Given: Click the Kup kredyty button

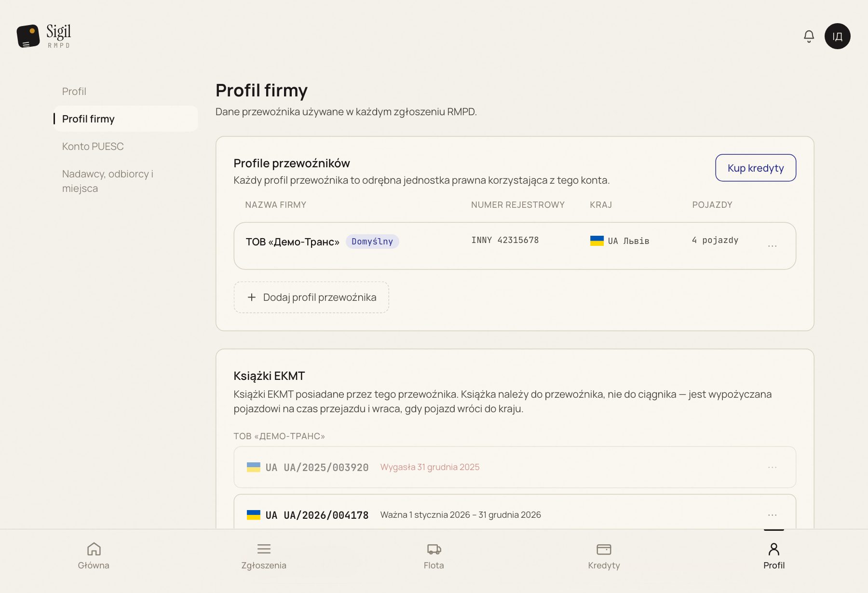Looking at the screenshot, I should pos(756,168).
